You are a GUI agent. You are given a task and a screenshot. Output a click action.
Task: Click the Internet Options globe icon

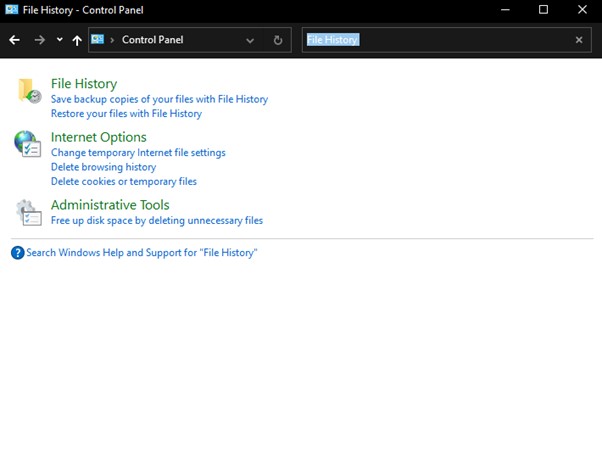pyautogui.click(x=27, y=144)
